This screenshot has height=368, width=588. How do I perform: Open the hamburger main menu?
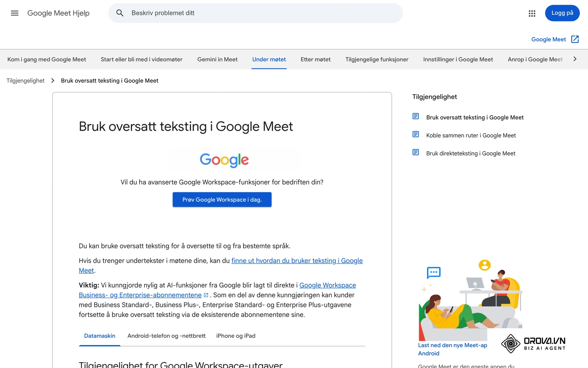pyautogui.click(x=15, y=13)
